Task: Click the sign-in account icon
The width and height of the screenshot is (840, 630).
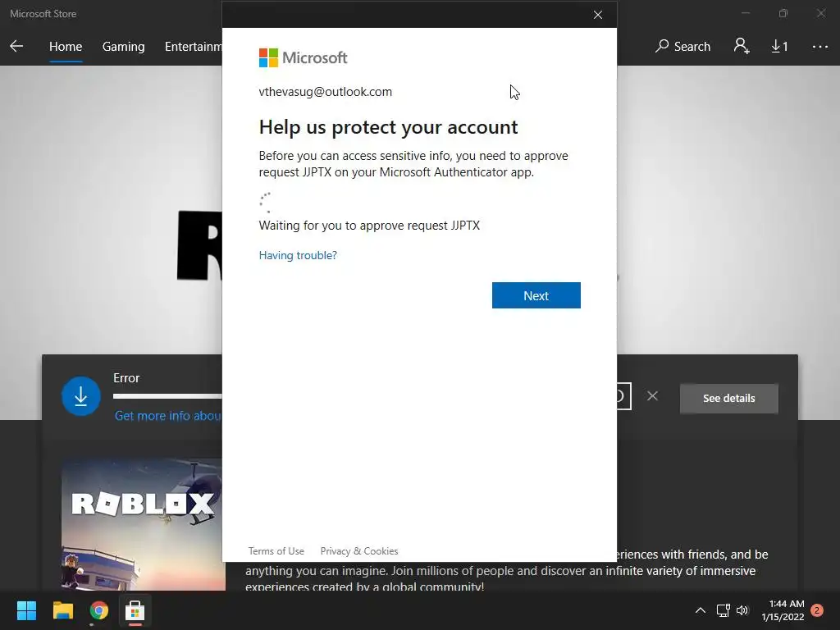Action: 742,46
